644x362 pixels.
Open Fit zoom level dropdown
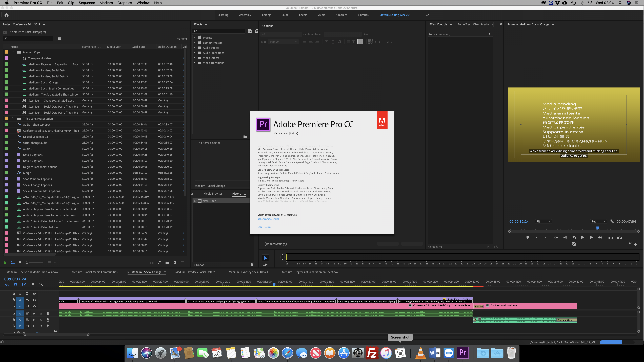coord(544,221)
